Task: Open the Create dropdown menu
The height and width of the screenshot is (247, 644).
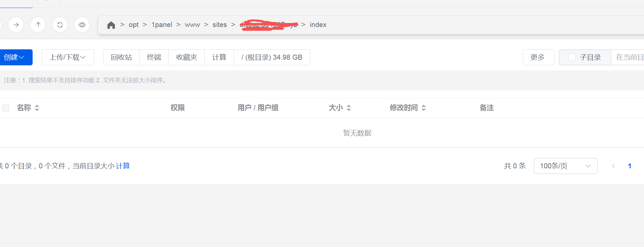Action: click(14, 57)
